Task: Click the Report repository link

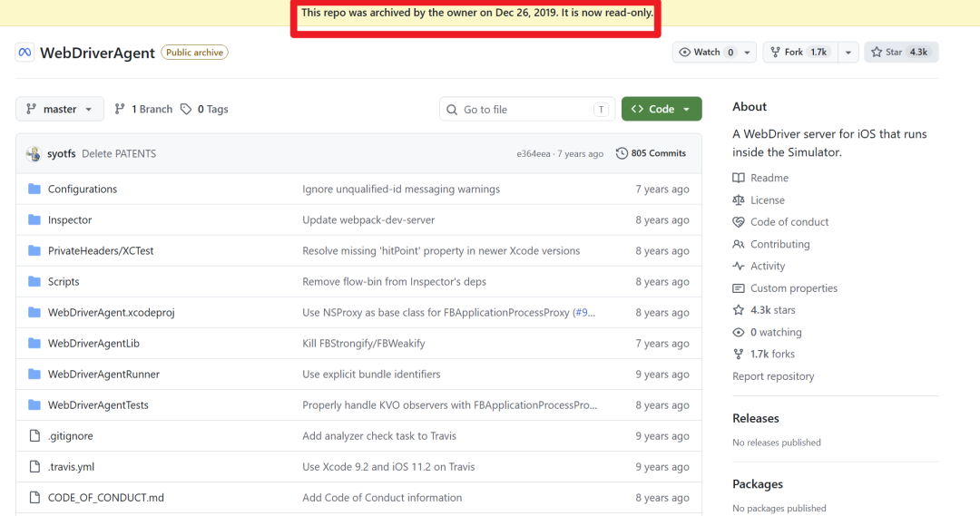Action: pos(773,376)
